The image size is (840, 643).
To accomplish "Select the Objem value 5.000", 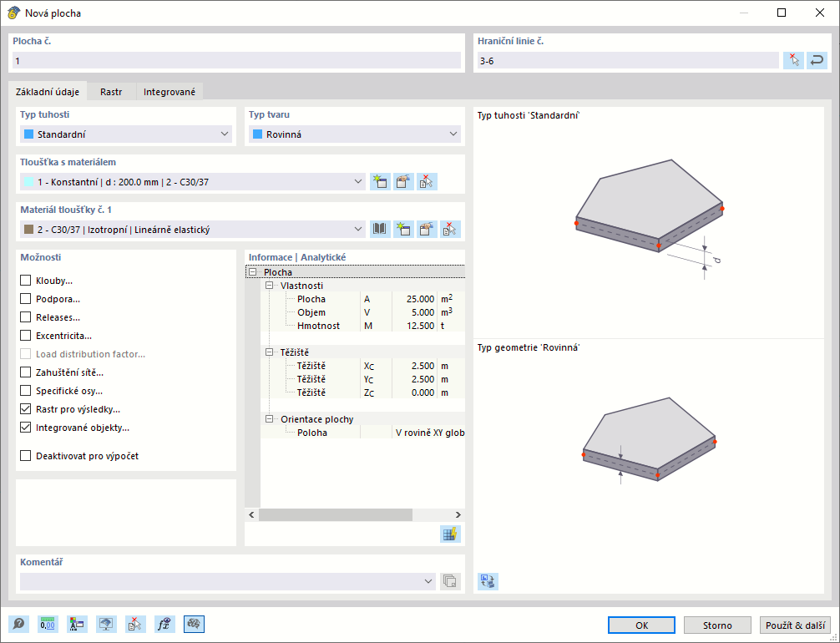I will tap(423, 312).
